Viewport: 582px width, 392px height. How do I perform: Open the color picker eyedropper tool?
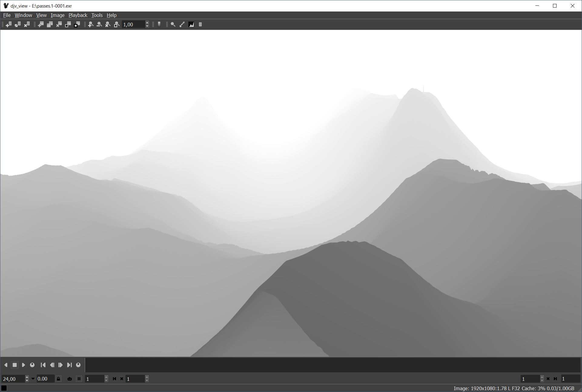(182, 24)
